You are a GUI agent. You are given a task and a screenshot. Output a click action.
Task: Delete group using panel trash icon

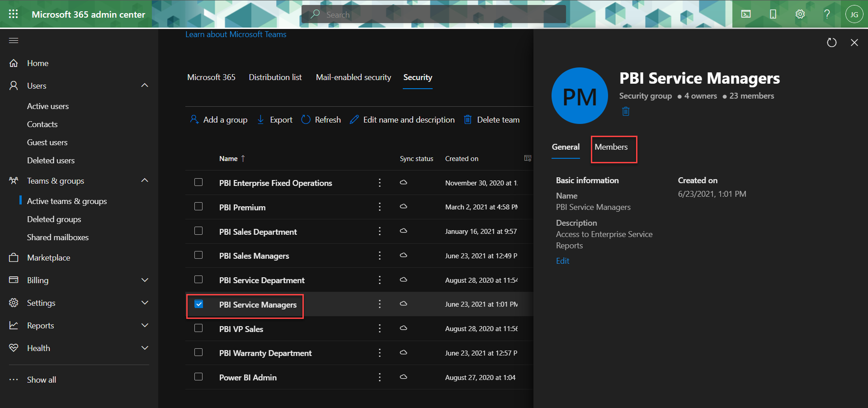tap(626, 111)
